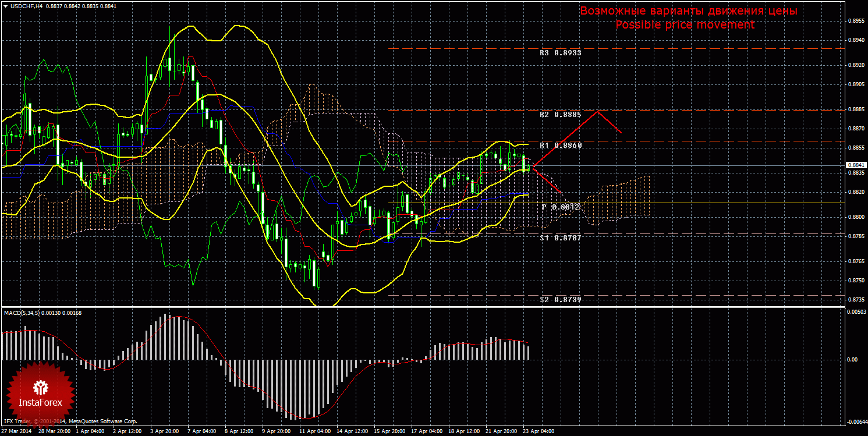Screen dimensions: 868x436
Task: Click the 27 Mar 2014 date label
Action: click(16, 432)
